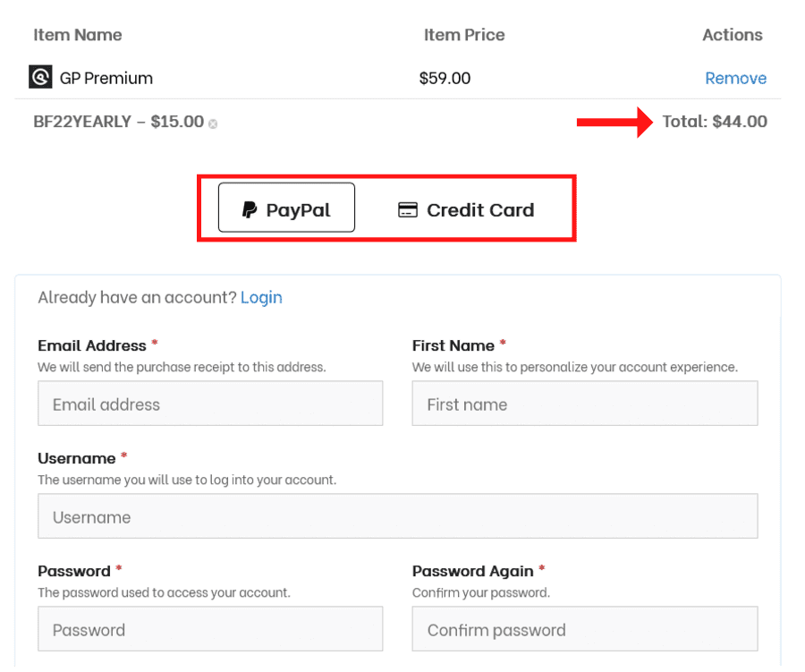The image size is (805, 672).
Task: Click the PayPal logo icon
Action: (x=250, y=209)
